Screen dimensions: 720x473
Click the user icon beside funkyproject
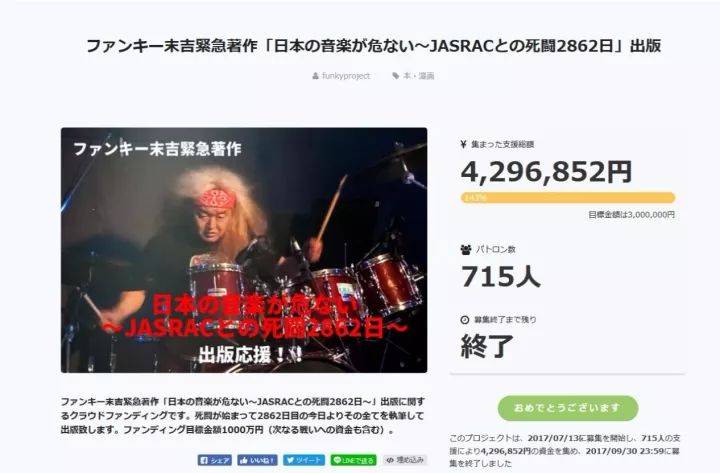[x=315, y=76]
